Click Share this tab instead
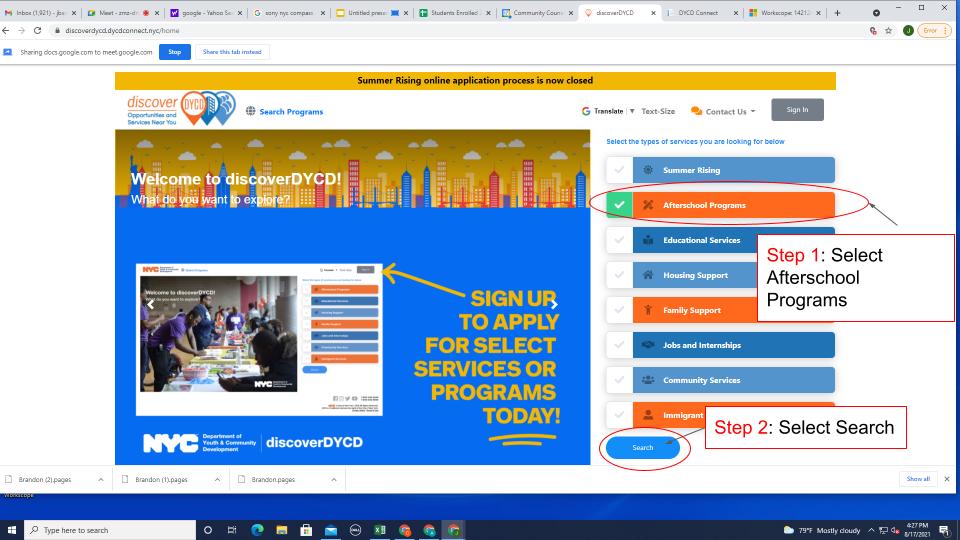960x540 pixels. 232,52
